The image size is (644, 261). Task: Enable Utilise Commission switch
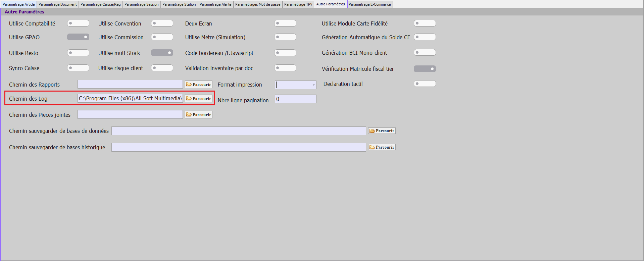[x=162, y=37]
